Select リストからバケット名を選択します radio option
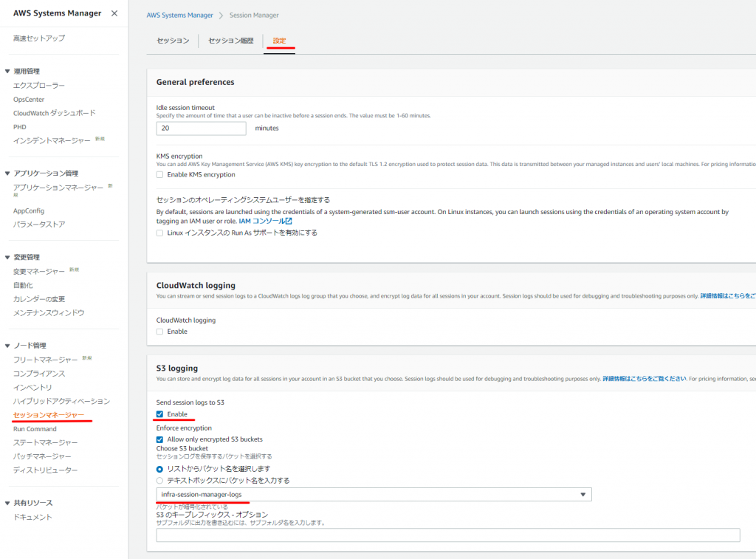The height and width of the screenshot is (559, 756). click(x=159, y=469)
